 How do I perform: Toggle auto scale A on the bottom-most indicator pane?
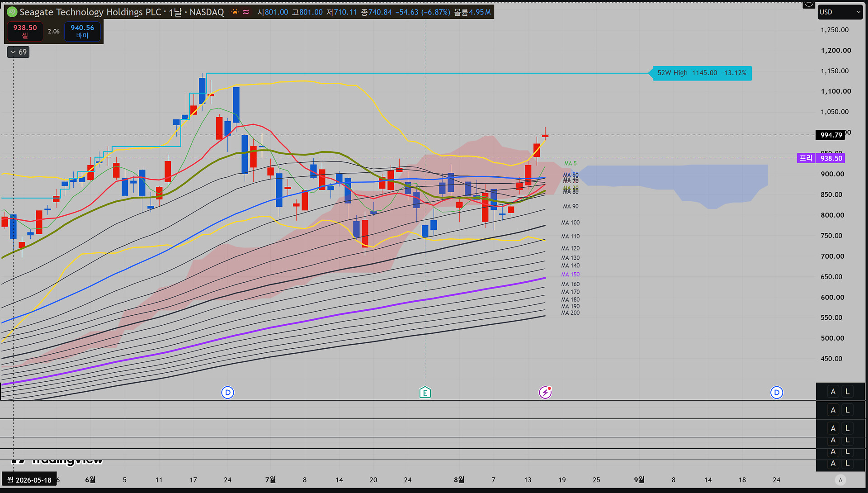click(x=833, y=463)
